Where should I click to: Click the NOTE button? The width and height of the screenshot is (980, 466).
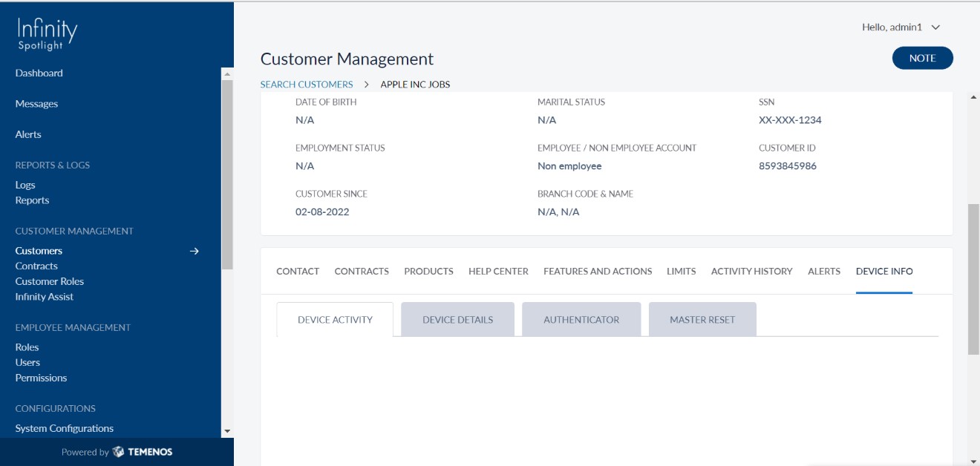[922, 59]
